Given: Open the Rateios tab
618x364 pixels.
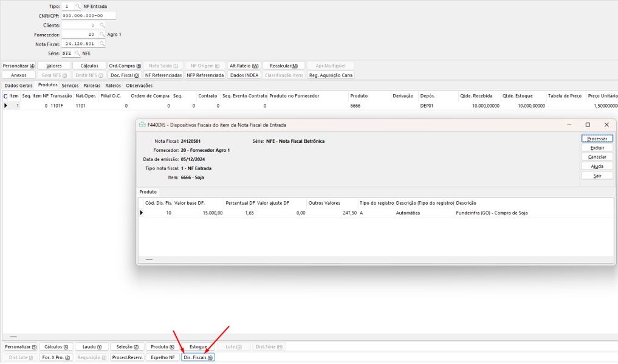Looking at the screenshot, I should pos(113,86).
